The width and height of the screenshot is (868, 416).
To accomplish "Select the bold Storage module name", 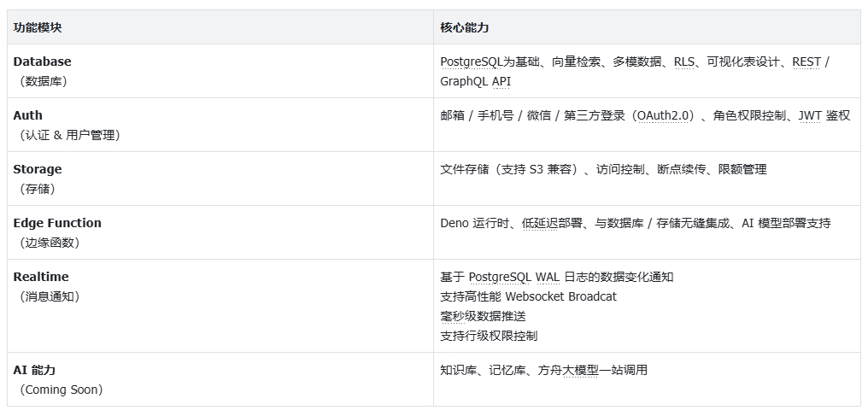I will pyautogui.click(x=38, y=169).
